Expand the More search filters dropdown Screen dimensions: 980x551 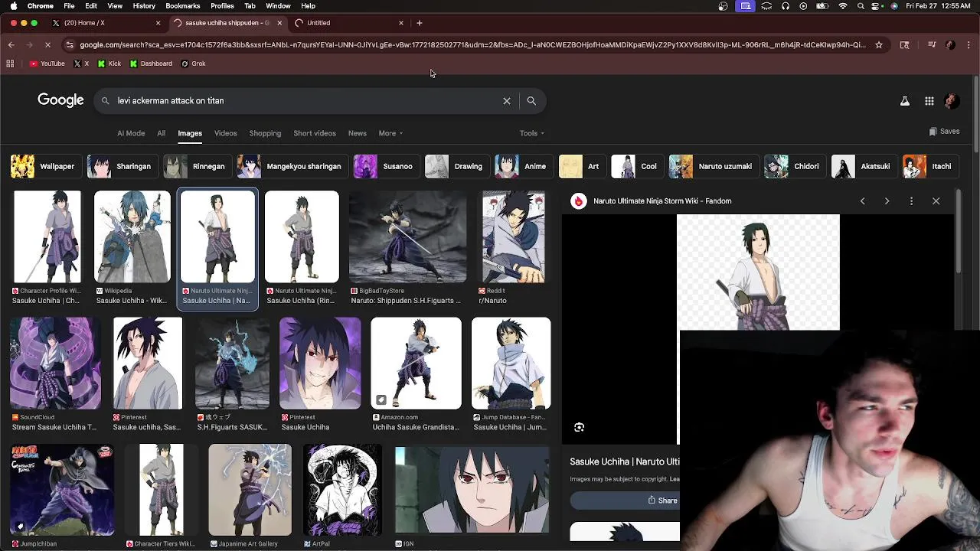click(390, 133)
